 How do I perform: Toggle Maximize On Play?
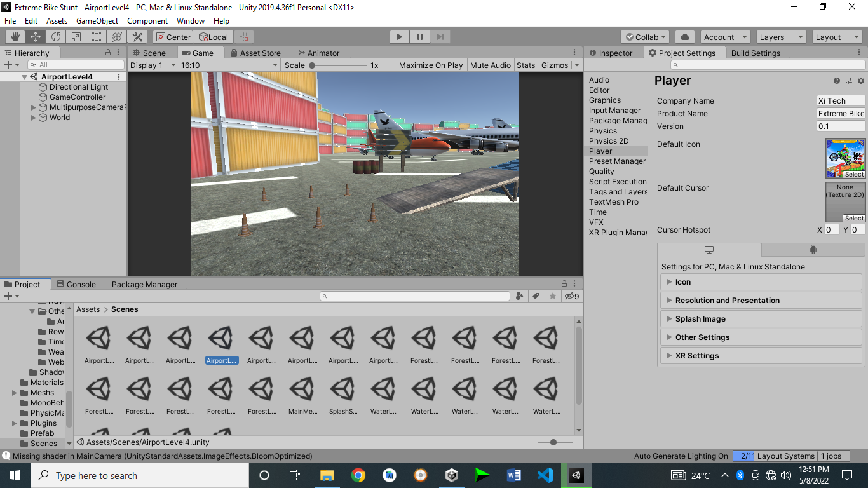tap(431, 64)
